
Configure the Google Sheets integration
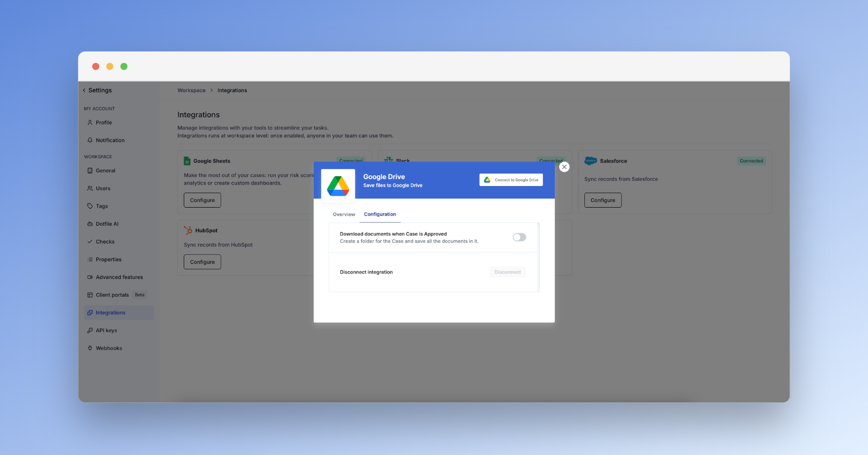tap(202, 200)
